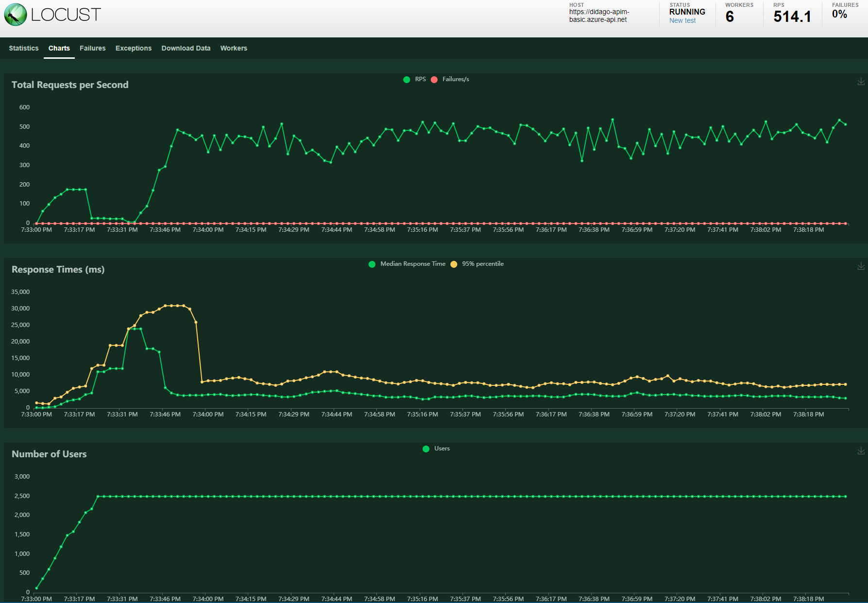Click the green RPS legend color dot
868x603 pixels.
coord(407,80)
